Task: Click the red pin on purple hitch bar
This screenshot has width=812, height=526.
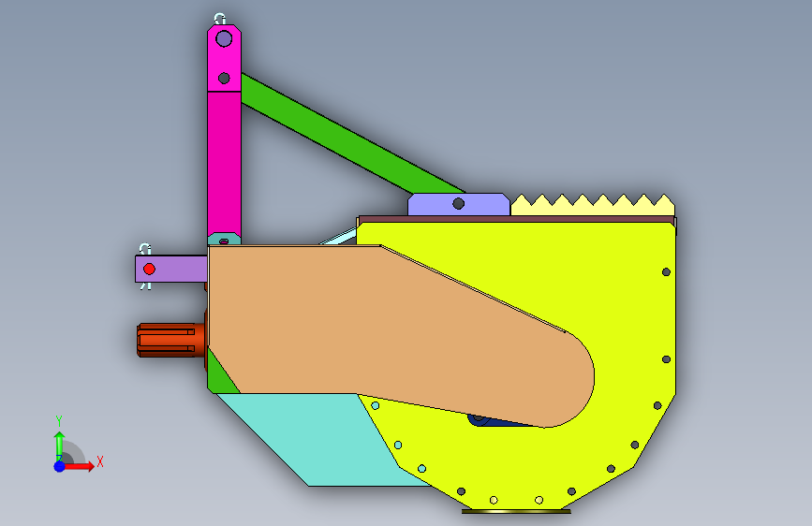Action: pyautogui.click(x=149, y=269)
